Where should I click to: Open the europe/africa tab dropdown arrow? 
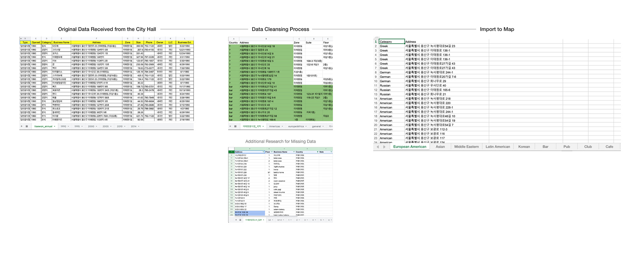(x=306, y=126)
